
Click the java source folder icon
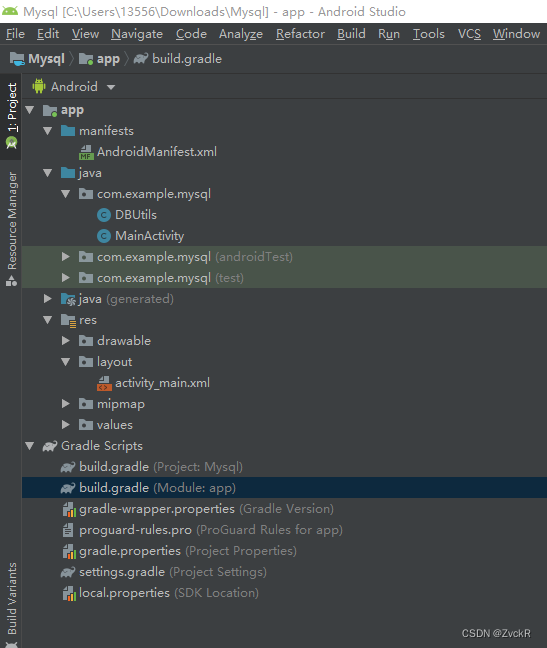tap(68, 173)
